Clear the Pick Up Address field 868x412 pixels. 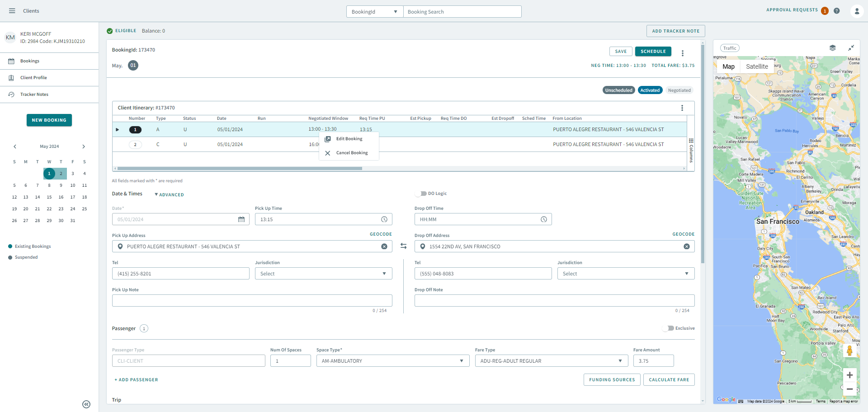tap(384, 246)
